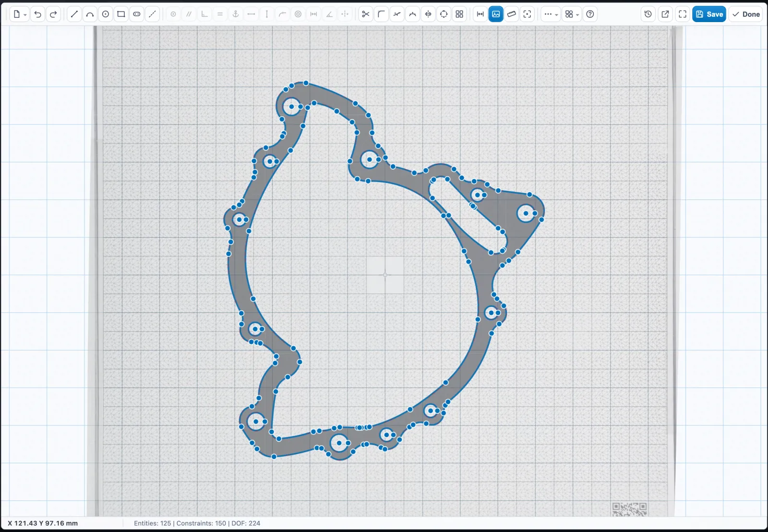This screenshot has width=768, height=532.
Task: Select the Rectangle drawing tool
Action: coord(121,14)
